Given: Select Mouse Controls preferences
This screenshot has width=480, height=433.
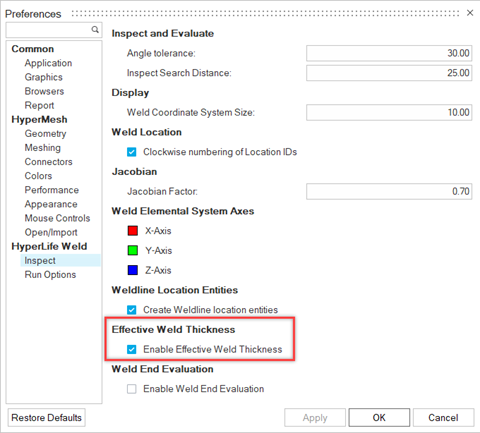Looking at the screenshot, I should (x=57, y=218).
